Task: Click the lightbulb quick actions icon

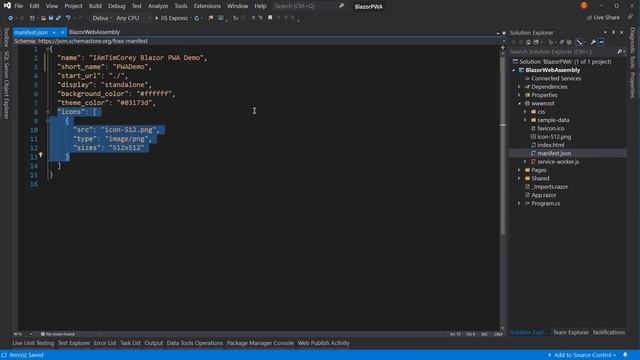Action: (40, 155)
